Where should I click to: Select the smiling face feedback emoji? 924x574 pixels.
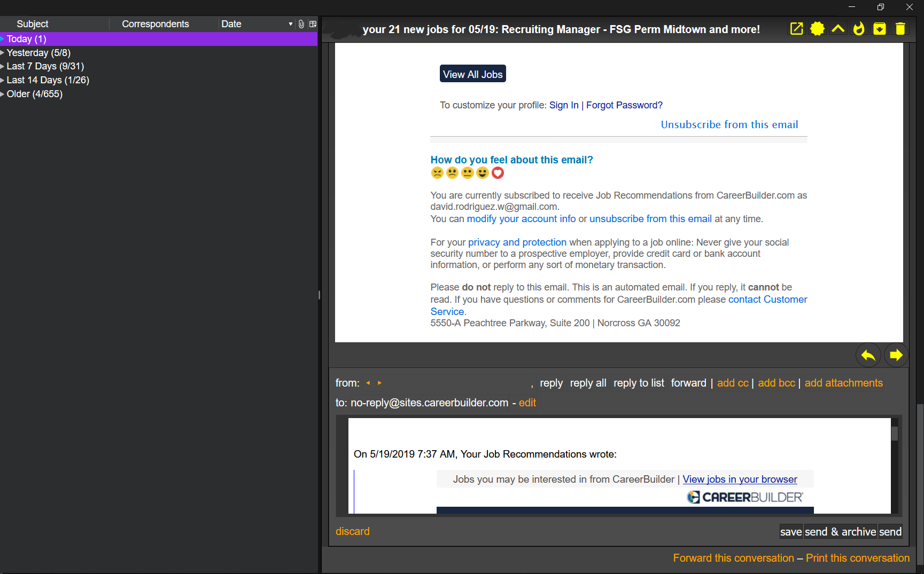point(483,173)
